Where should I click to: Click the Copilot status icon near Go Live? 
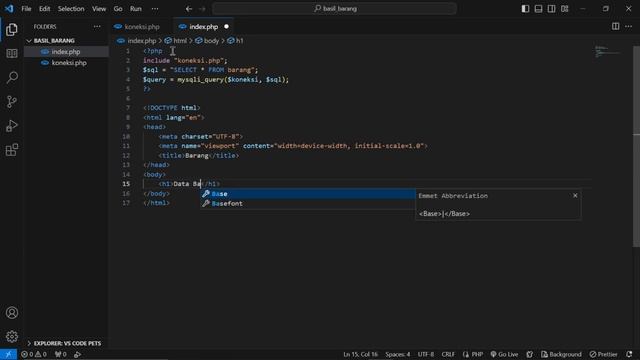pos(530,354)
